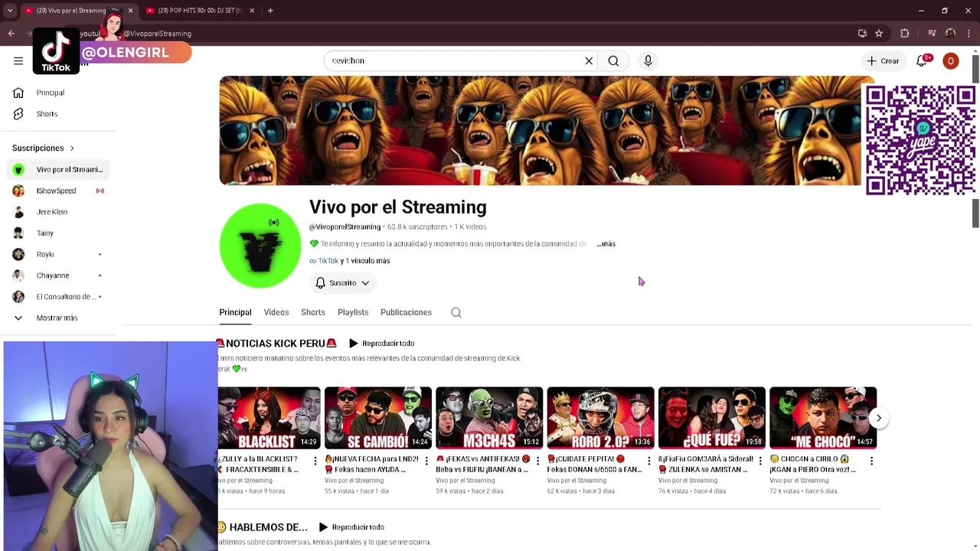The image size is (980, 551).
Task: Open the HABLEMOS DE... section title
Action: pos(268,527)
